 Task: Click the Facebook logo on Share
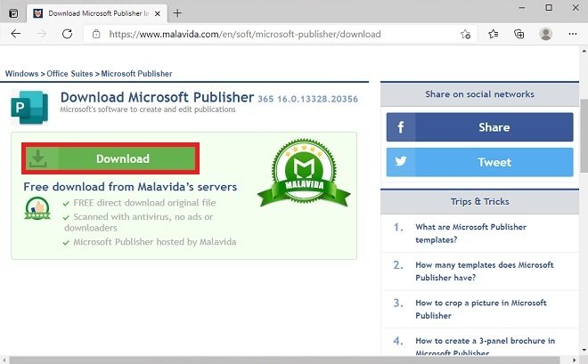pyautogui.click(x=401, y=127)
